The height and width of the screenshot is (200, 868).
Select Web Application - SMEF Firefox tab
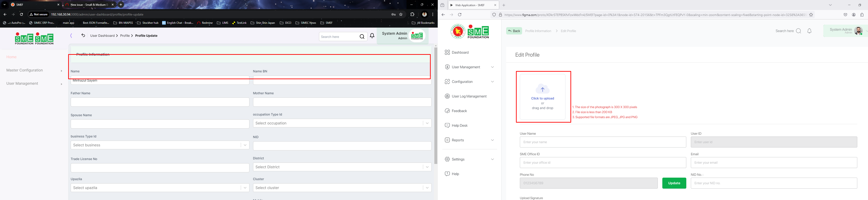click(473, 5)
